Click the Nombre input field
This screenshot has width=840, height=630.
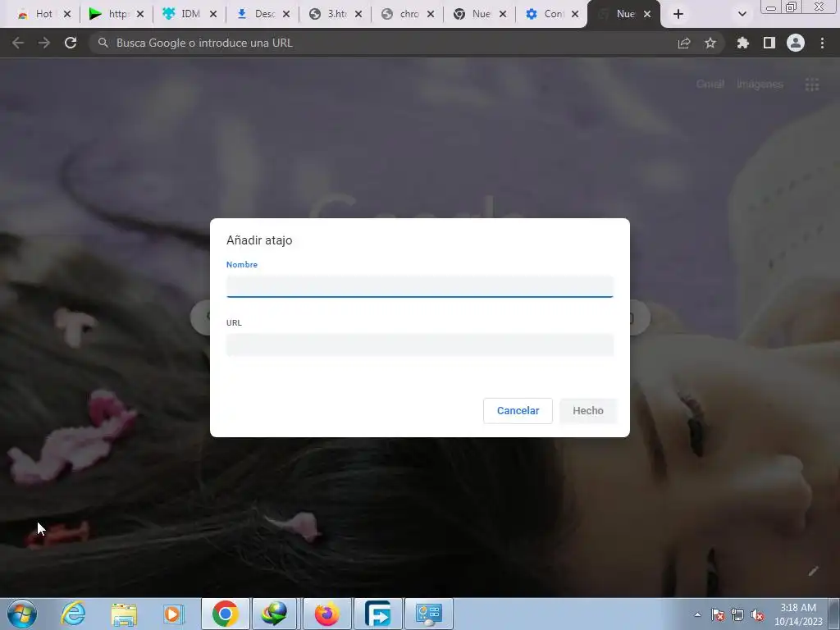[x=419, y=286]
